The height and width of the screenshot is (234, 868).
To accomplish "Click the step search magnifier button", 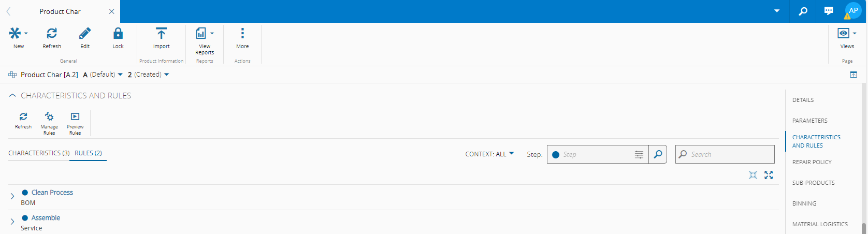I will (x=658, y=154).
